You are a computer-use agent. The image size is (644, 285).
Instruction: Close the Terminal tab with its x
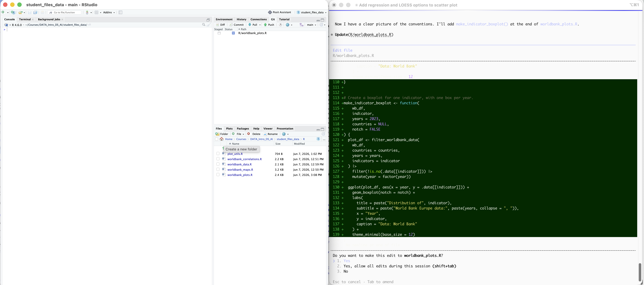pos(33,19)
